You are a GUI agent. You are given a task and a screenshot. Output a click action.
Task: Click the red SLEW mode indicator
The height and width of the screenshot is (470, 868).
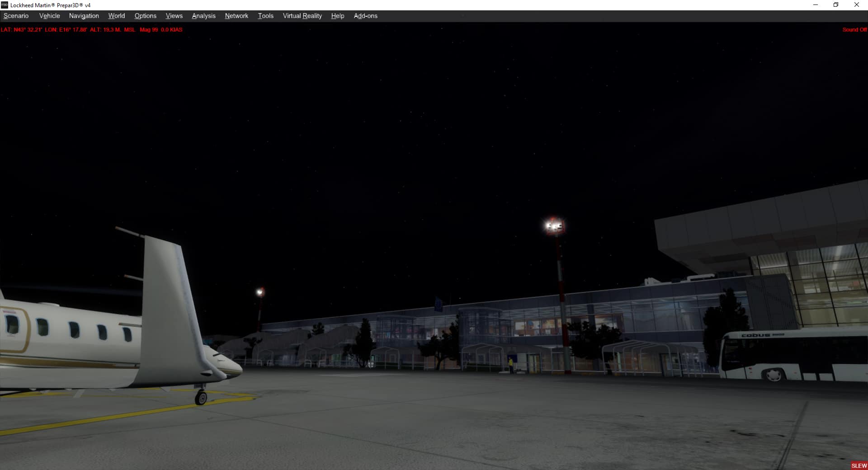coord(859,465)
